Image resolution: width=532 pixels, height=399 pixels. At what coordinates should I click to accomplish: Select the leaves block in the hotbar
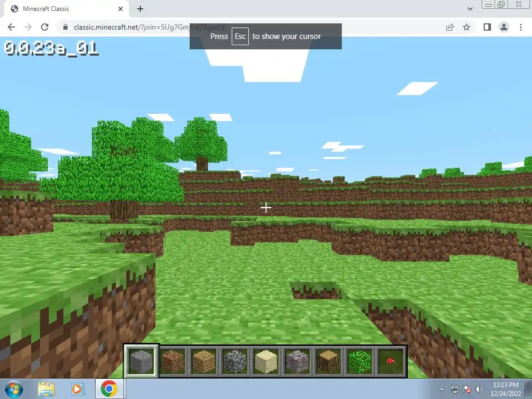coord(360,361)
